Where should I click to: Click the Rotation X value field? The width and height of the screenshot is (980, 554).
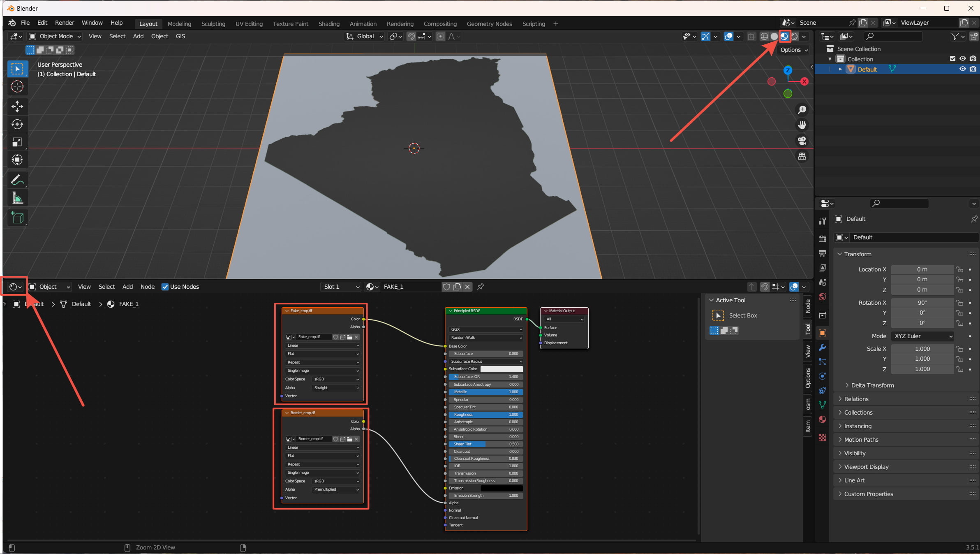pos(922,303)
